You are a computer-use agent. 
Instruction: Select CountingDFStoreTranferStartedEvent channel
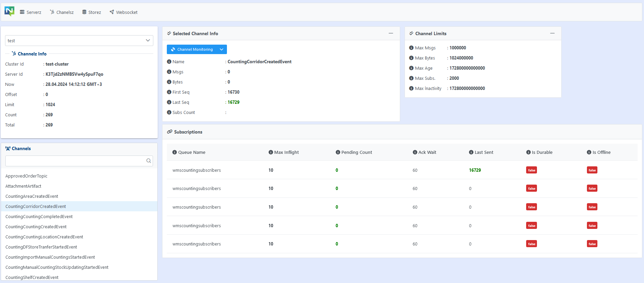coord(79,247)
